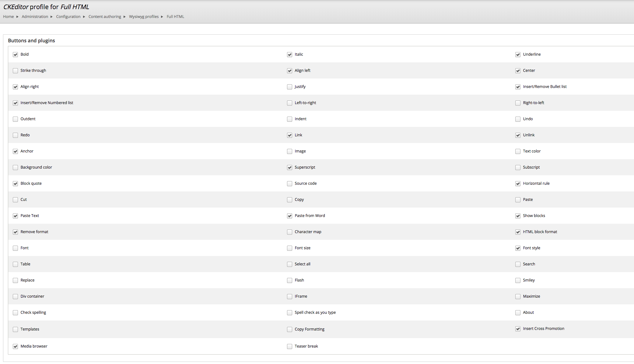Enable the Bold formatting button
The width and height of the screenshot is (634, 364).
16,54
